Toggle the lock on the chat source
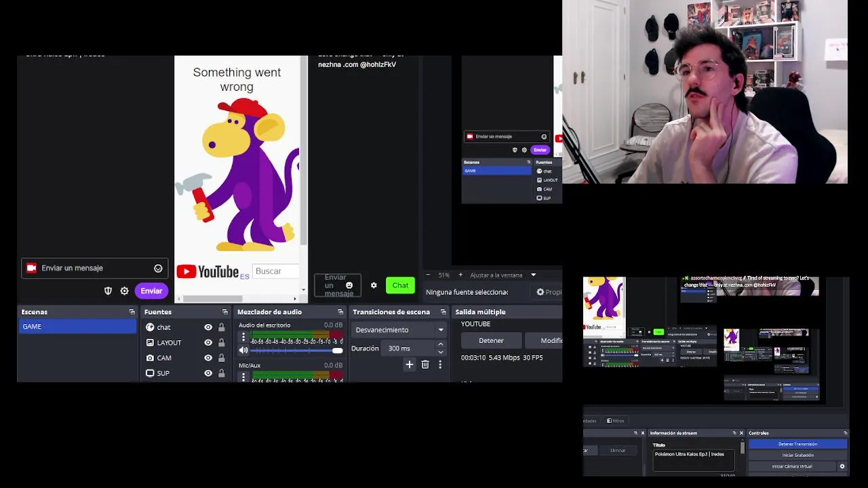Viewport: 868px width, 488px height. tap(221, 327)
